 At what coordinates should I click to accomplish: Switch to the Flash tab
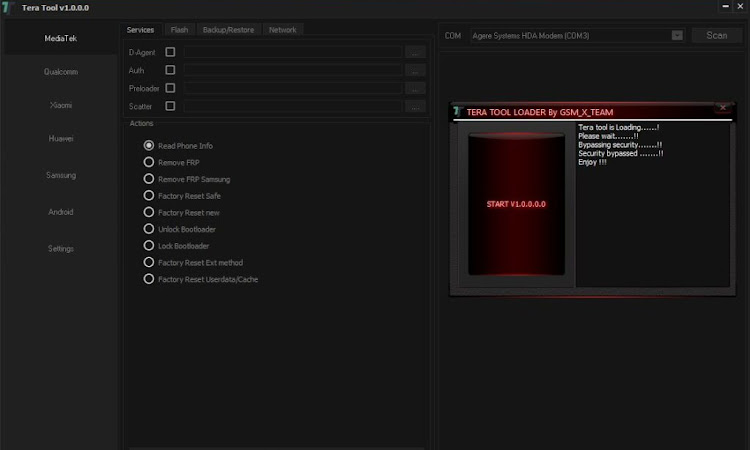(x=179, y=30)
